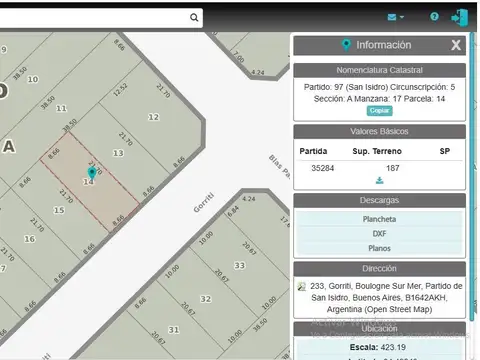This screenshot has width=480, height=360.
Task: Click the address map icon beside 233 Gorriti
Action: point(302,286)
